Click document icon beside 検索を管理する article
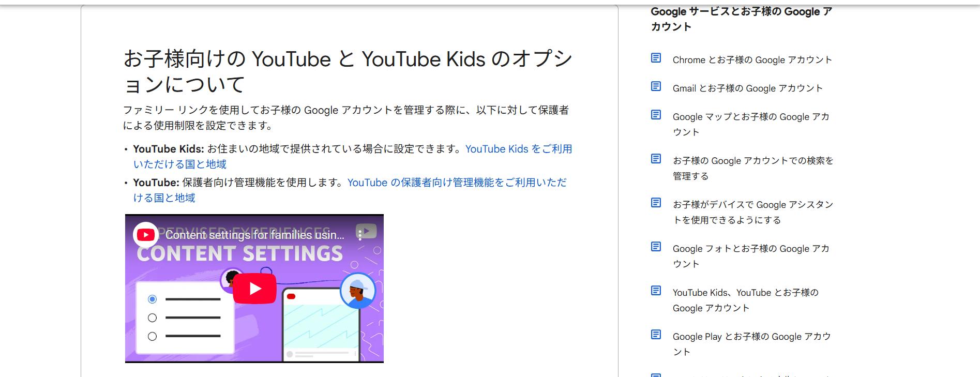Viewport: 980px width, 377px height. tap(656, 159)
